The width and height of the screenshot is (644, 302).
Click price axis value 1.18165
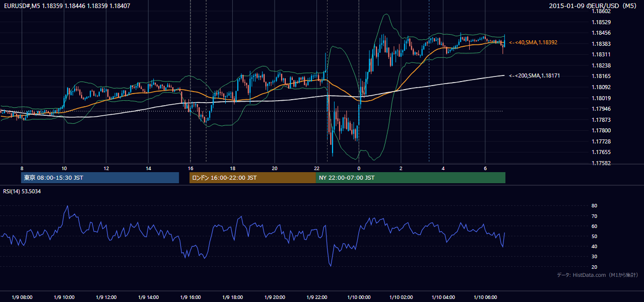coord(602,76)
